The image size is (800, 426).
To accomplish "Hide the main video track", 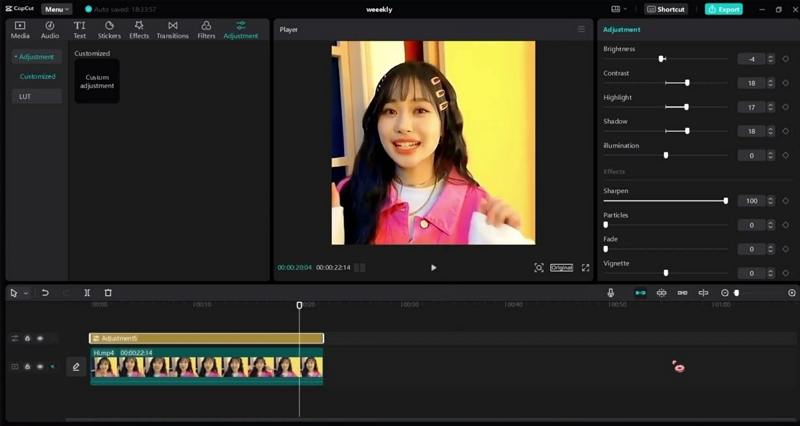I will (x=40, y=366).
